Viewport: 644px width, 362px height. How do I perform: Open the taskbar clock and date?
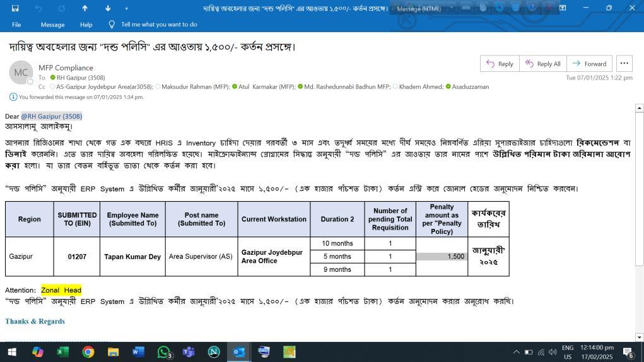tap(597, 352)
